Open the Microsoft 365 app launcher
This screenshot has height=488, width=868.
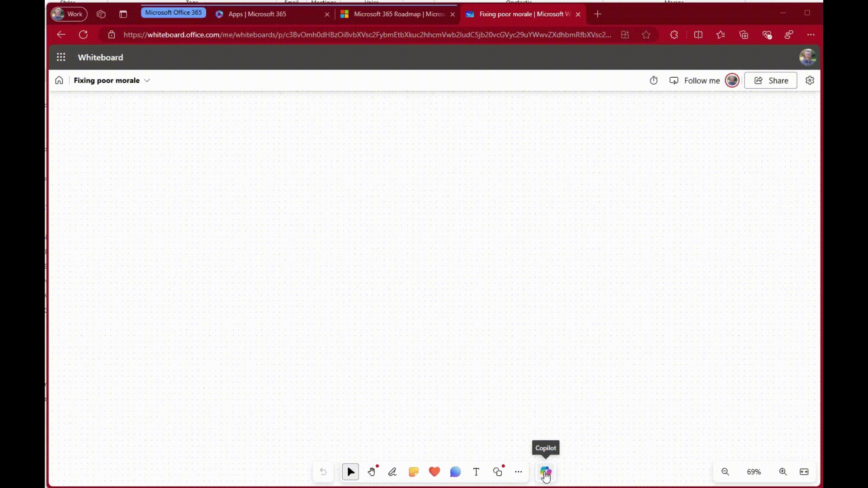pos(61,57)
